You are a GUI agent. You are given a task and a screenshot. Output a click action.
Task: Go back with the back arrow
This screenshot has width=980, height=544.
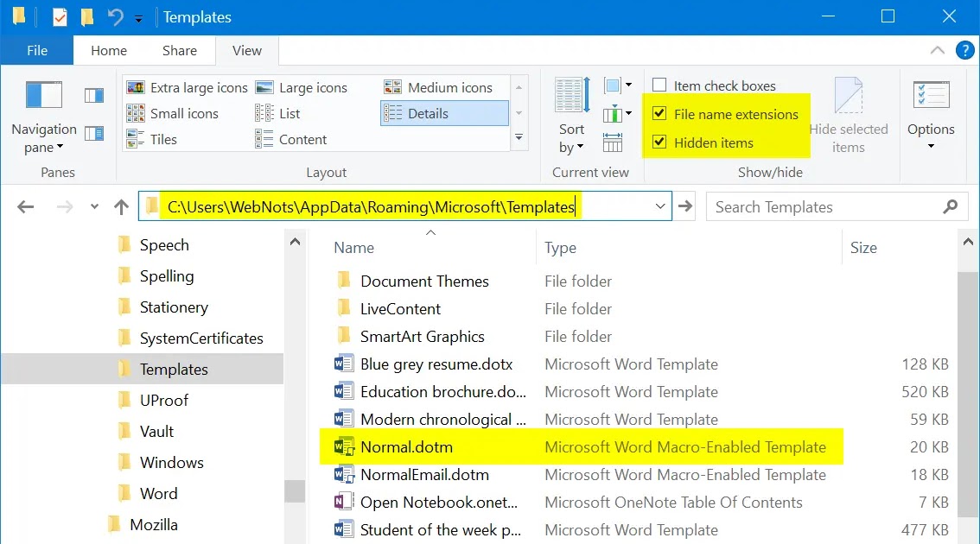pyautogui.click(x=26, y=206)
